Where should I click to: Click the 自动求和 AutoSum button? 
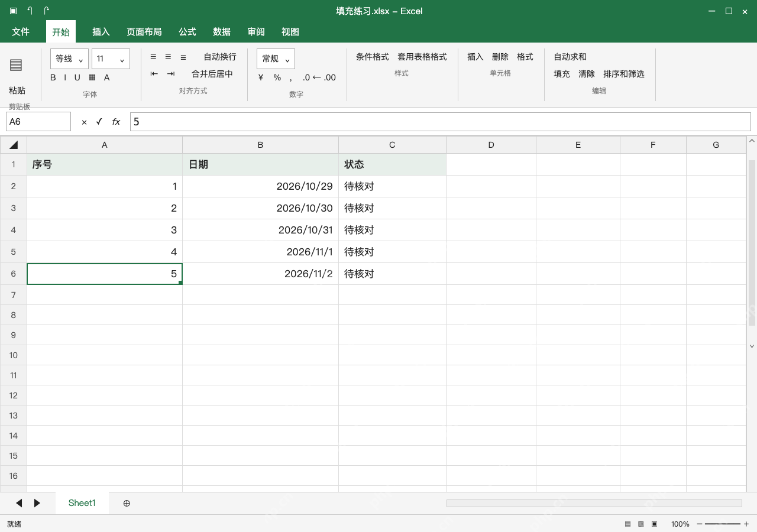(570, 57)
